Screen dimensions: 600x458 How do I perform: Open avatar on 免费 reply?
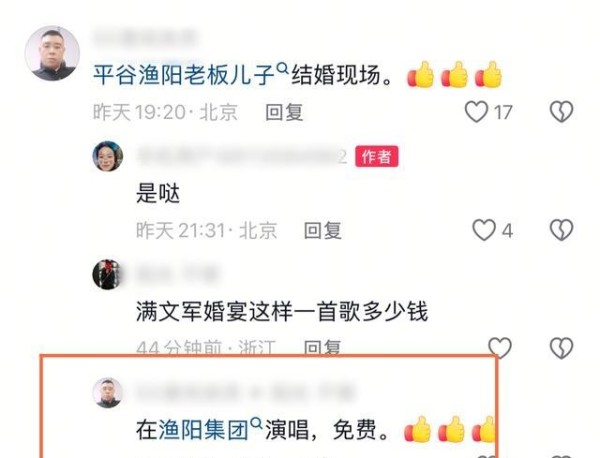(108, 393)
